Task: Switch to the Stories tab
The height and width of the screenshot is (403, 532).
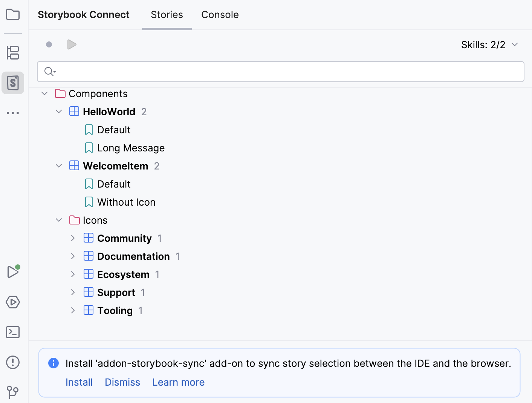Action: tap(167, 15)
